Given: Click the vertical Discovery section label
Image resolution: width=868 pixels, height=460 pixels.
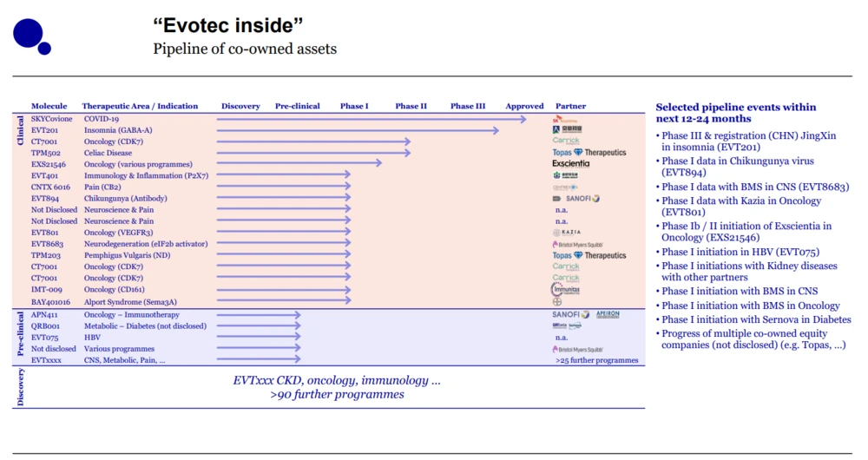Looking at the screenshot, I should 21,387.
